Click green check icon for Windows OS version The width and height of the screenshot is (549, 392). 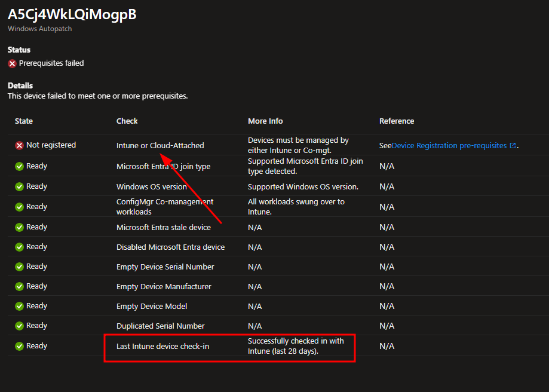coord(19,186)
